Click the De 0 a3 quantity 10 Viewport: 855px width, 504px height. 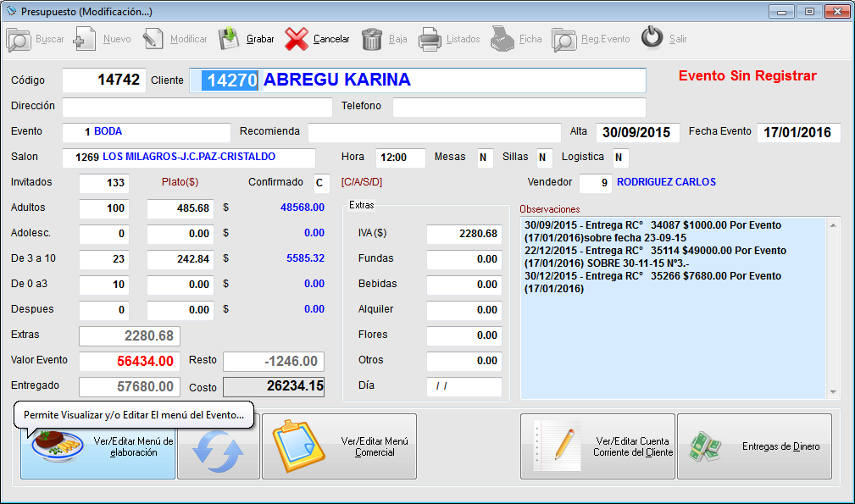click(104, 285)
